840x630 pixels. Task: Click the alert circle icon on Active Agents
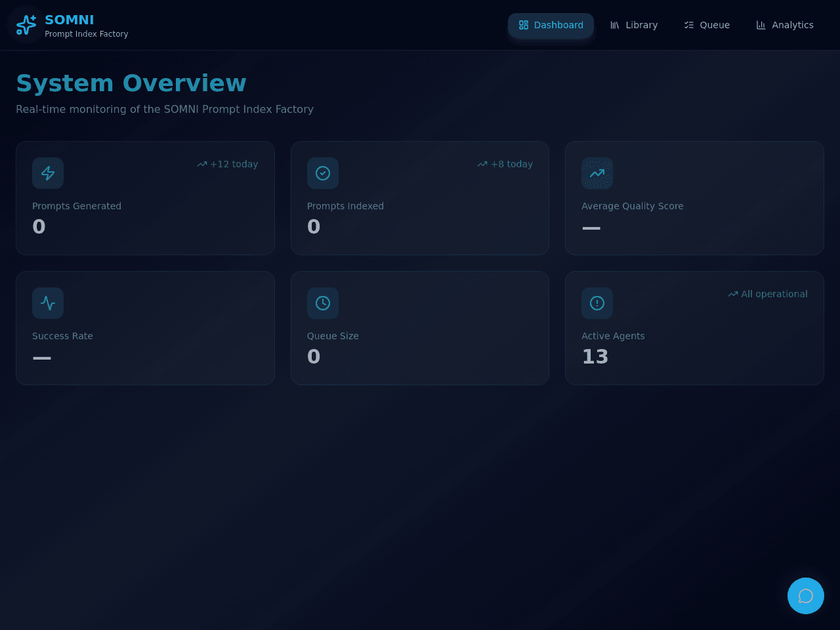597,303
